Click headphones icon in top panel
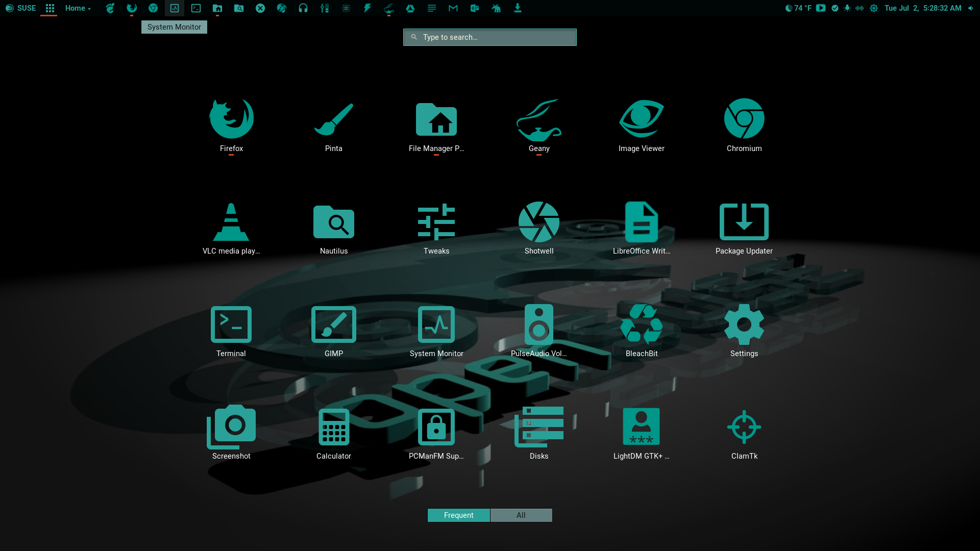 (x=303, y=8)
